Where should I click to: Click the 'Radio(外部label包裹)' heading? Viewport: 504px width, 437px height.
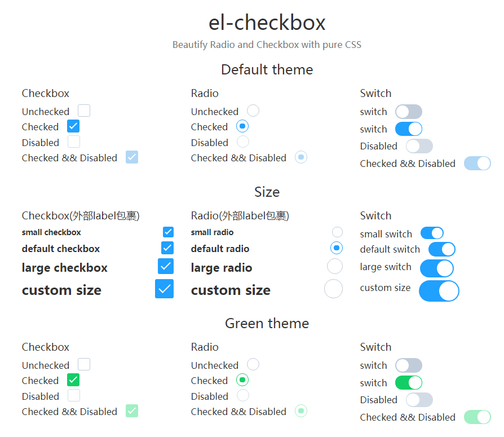[x=240, y=216]
